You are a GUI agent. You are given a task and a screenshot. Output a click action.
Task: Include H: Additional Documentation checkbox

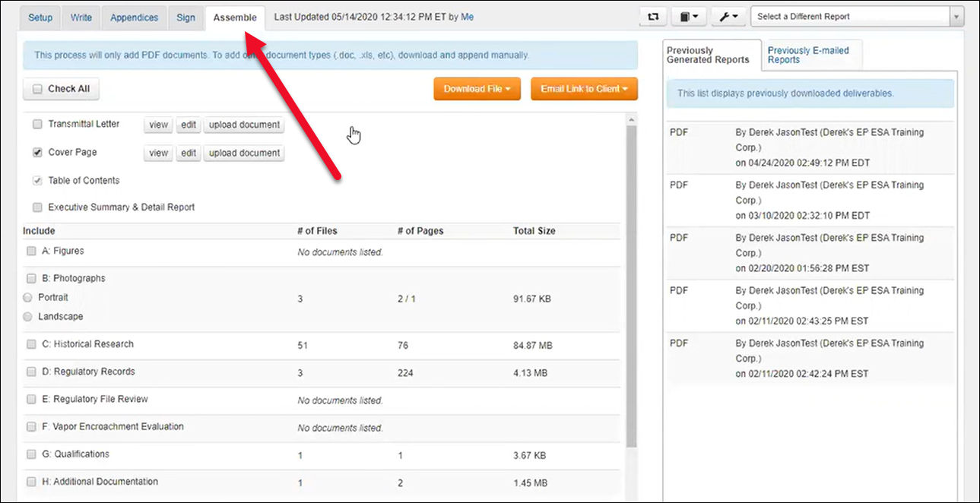[31, 482]
